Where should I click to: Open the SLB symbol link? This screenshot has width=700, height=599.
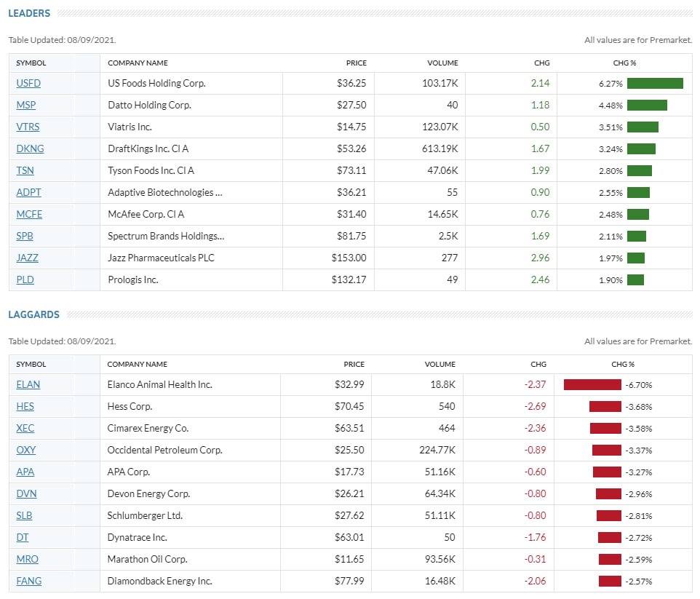[x=24, y=516]
